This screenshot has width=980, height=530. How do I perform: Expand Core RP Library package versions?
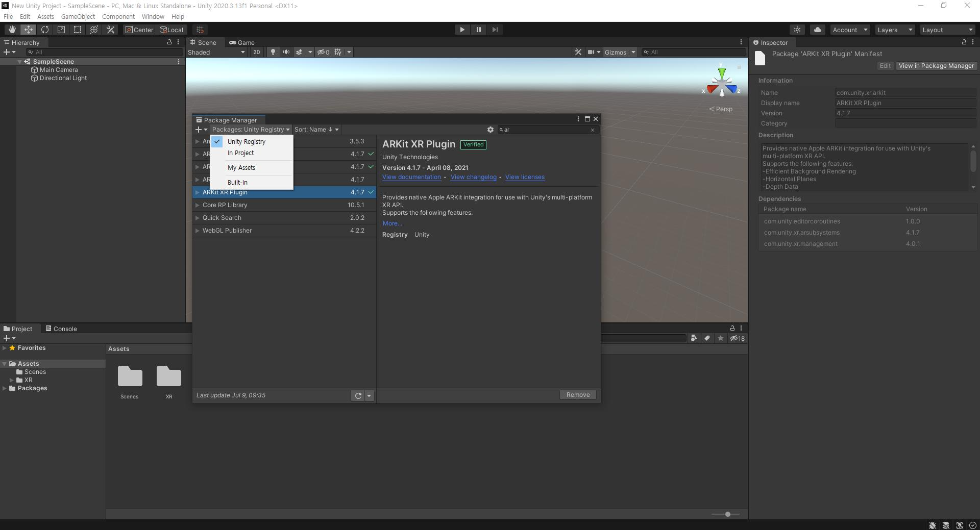198,205
